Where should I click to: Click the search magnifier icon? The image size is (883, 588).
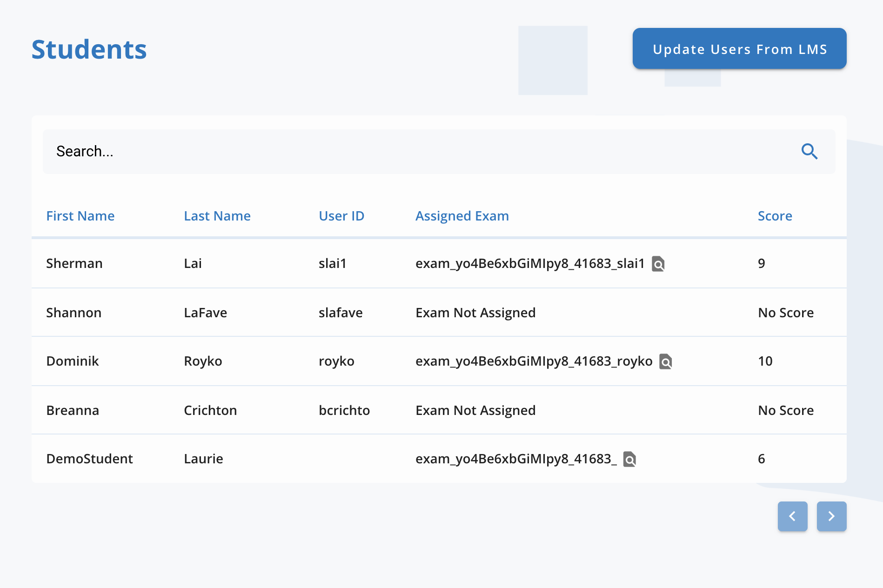point(809,151)
